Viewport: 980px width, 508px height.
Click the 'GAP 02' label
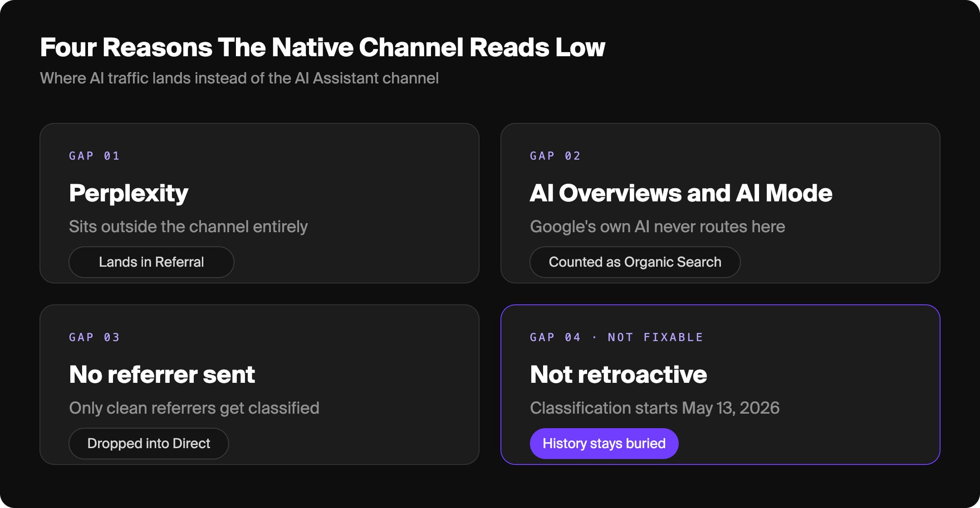pyautogui.click(x=555, y=156)
